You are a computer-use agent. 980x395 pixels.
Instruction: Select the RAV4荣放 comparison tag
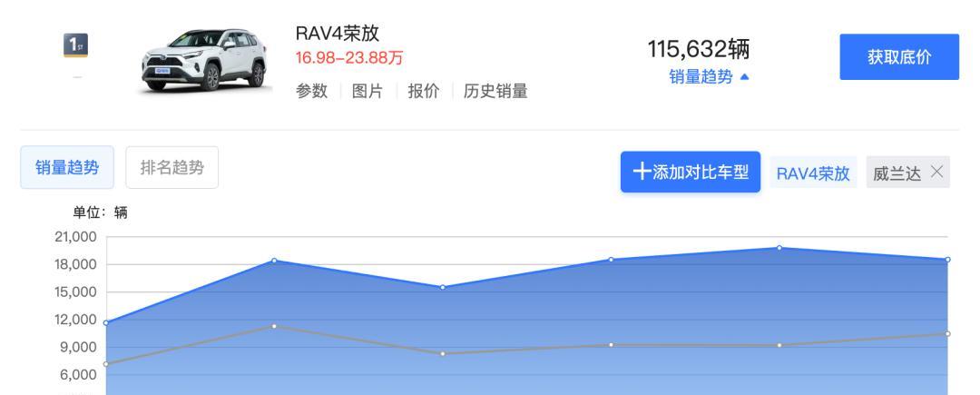pos(813,173)
